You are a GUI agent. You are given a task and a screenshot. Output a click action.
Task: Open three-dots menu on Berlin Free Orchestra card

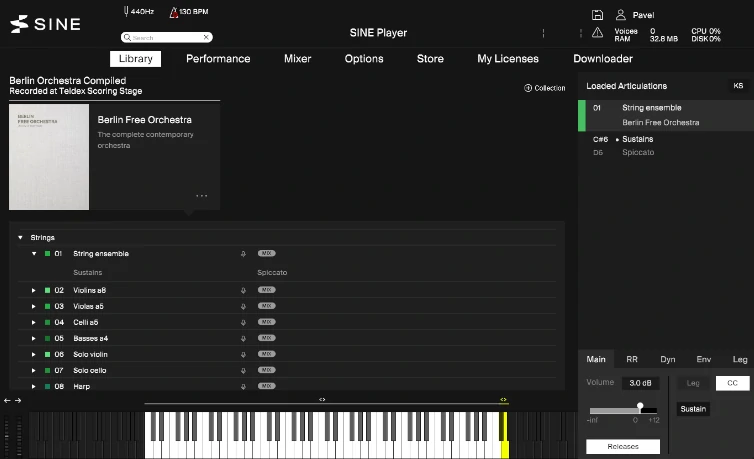click(x=202, y=196)
